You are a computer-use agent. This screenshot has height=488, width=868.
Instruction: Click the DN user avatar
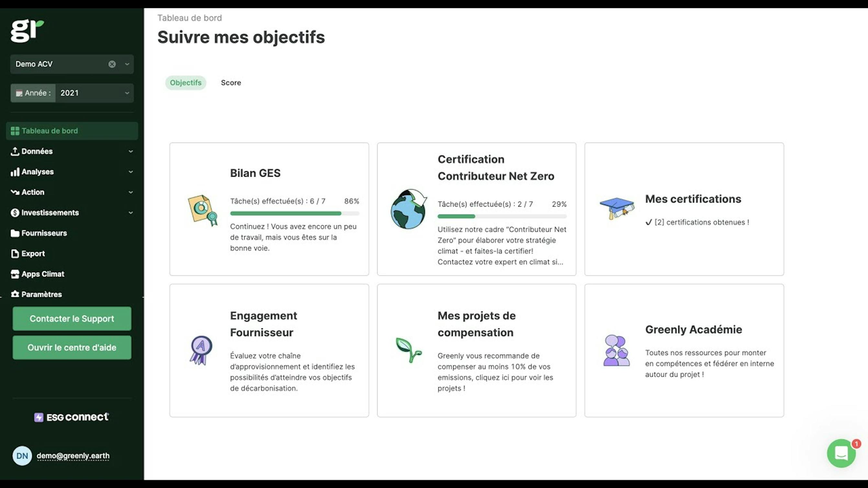(22, 456)
